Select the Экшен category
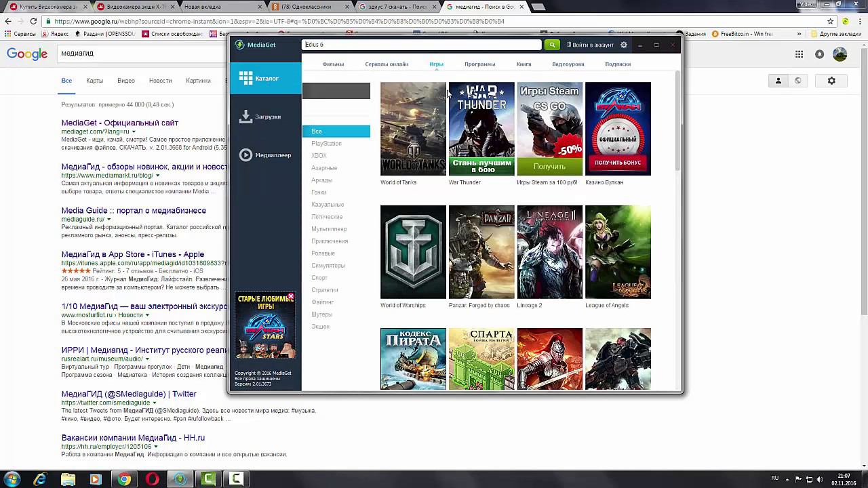 [x=320, y=327]
